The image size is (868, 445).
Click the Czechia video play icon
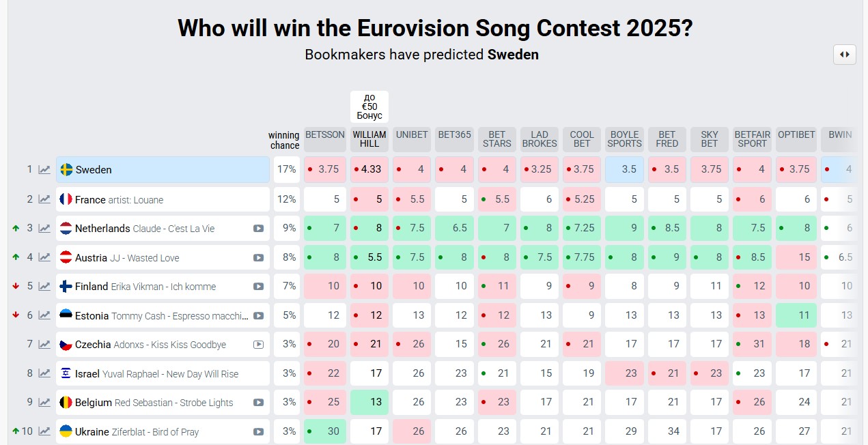(258, 345)
